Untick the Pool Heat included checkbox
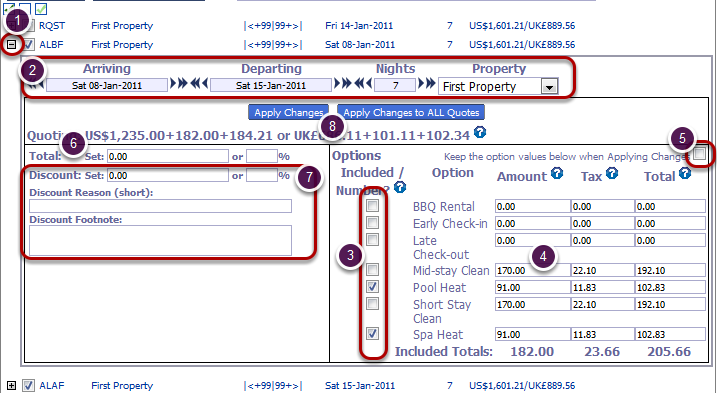Image resolution: width=717 pixels, height=393 pixels. pyautogui.click(x=372, y=287)
